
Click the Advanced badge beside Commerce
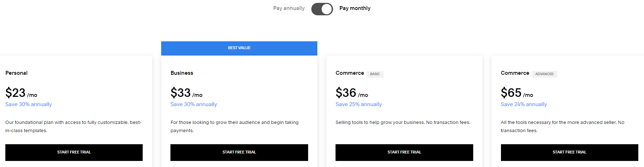tap(544, 74)
